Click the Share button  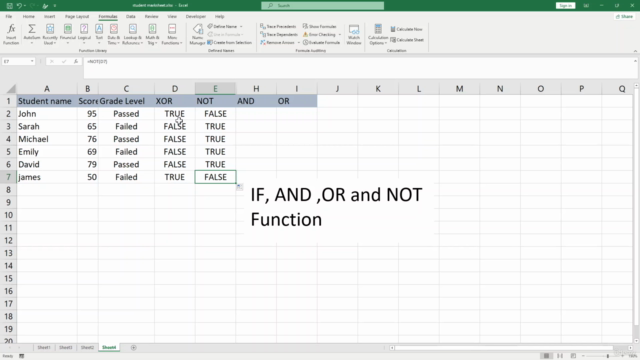[x=624, y=16]
